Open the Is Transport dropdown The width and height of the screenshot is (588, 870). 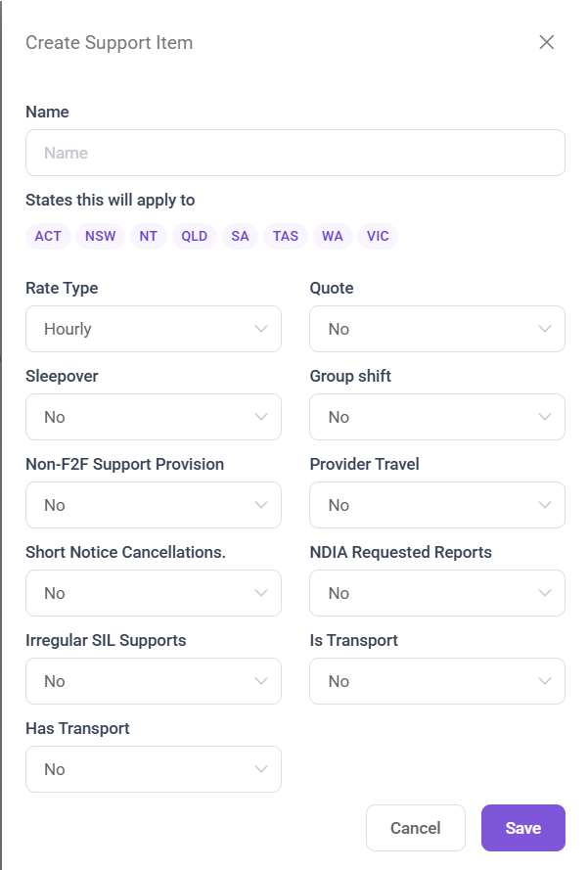(x=436, y=681)
